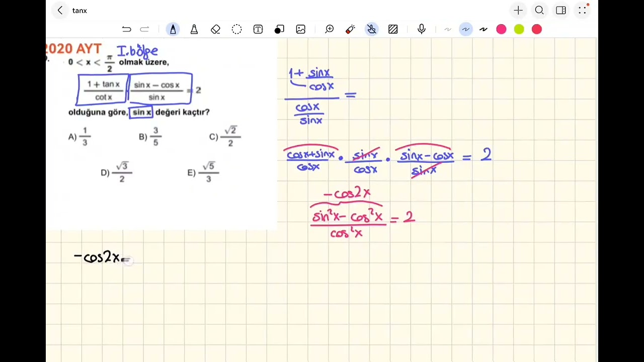Click the handwritten 'I. bölge' note
The width and height of the screenshot is (644, 362).
137,51
